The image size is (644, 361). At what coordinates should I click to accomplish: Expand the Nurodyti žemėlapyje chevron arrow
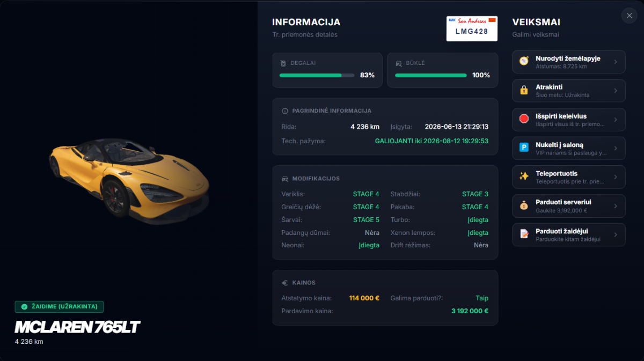click(616, 62)
